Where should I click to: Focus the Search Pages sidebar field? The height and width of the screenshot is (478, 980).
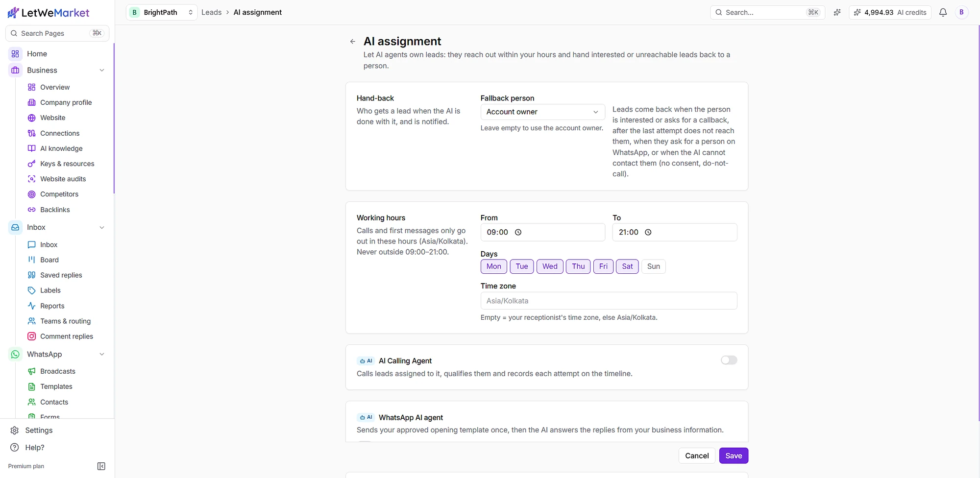[57, 33]
